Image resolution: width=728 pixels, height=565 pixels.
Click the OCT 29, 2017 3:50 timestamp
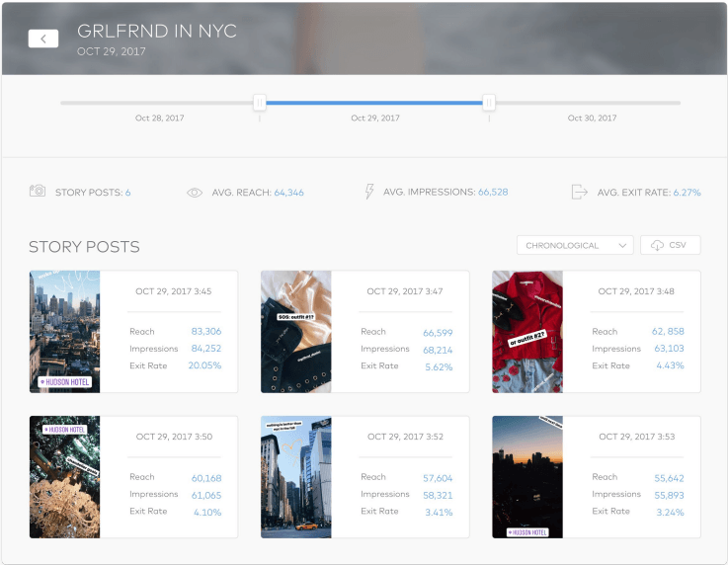coord(174,437)
